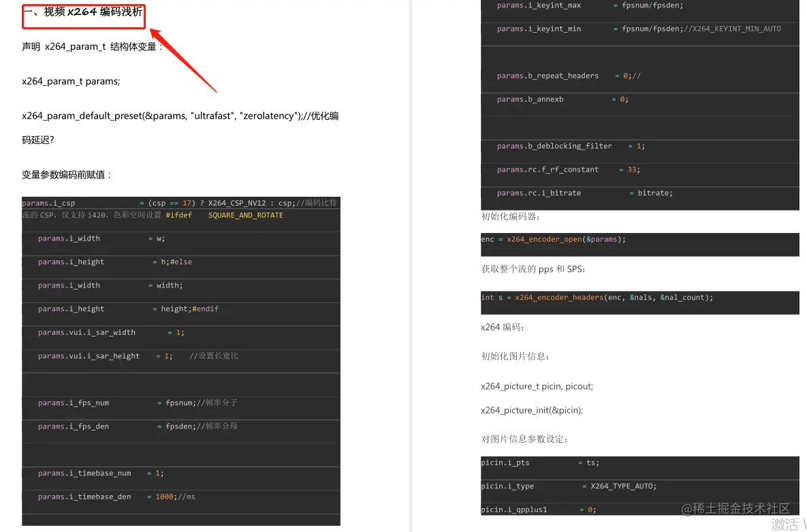The width and height of the screenshot is (807, 532).
Task: Click the code line 'picin.i_pts = ts;'
Action: (540, 463)
